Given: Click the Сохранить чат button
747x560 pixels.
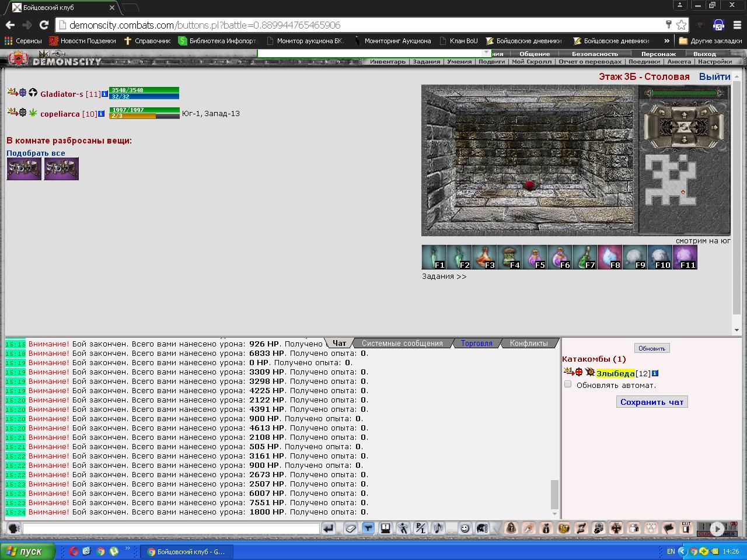Looking at the screenshot, I should (652, 402).
